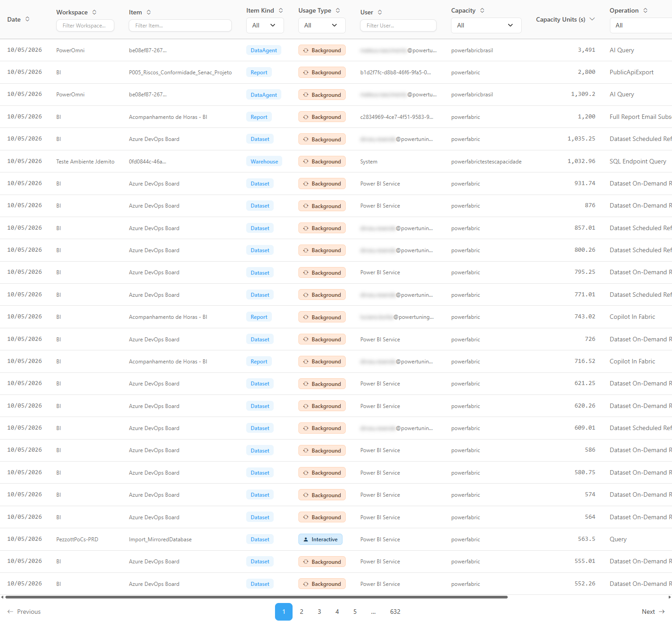672x621 pixels.
Task: Click Full Report Email operation cell
Action: click(641, 117)
